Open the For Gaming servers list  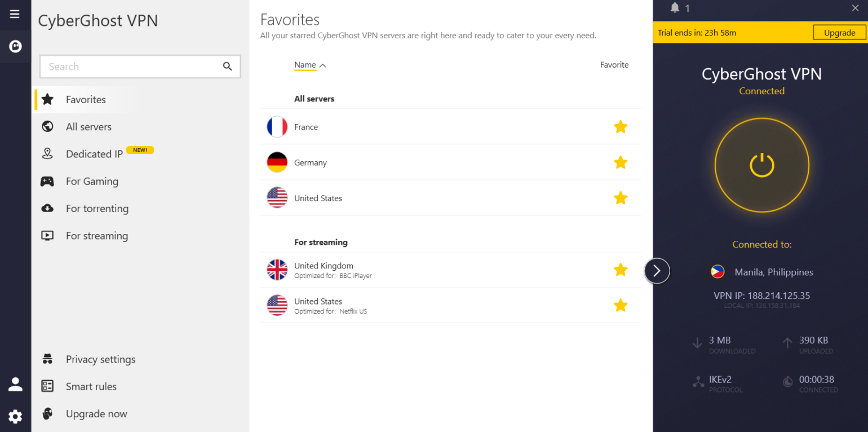pos(92,181)
